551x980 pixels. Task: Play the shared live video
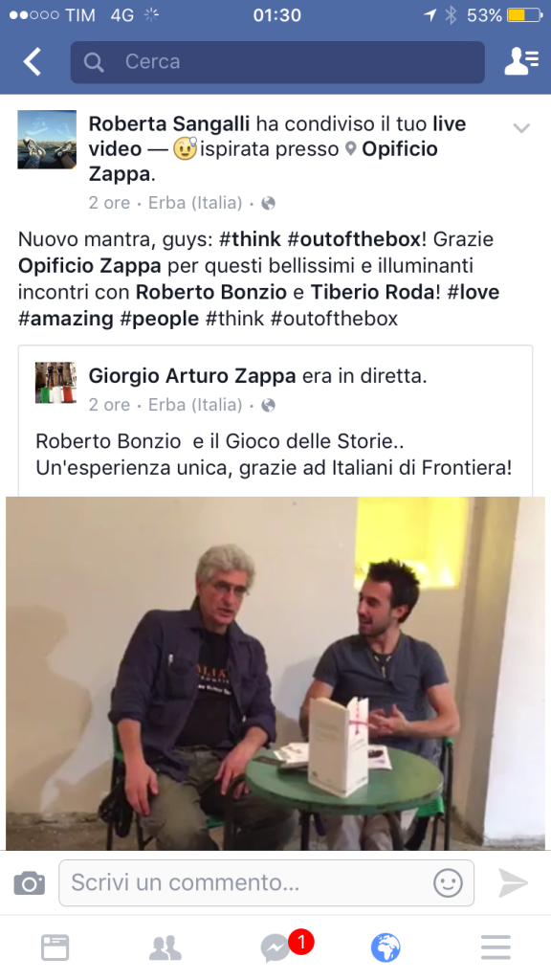[x=275, y=673]
